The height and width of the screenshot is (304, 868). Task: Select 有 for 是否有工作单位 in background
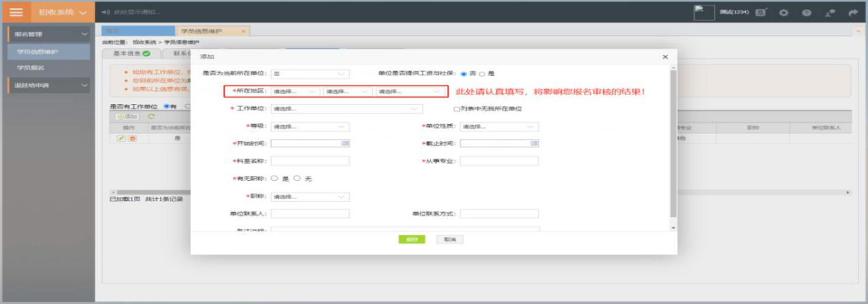click(x=166, y=107)
